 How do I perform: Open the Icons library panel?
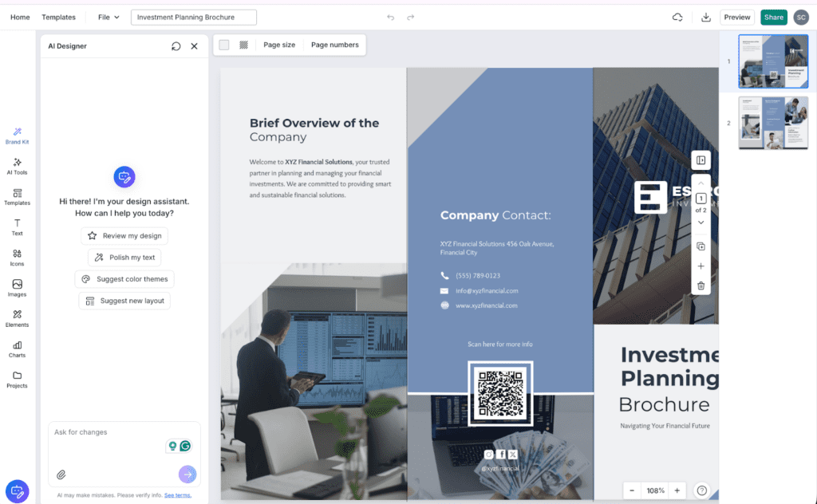pos(17,258)
